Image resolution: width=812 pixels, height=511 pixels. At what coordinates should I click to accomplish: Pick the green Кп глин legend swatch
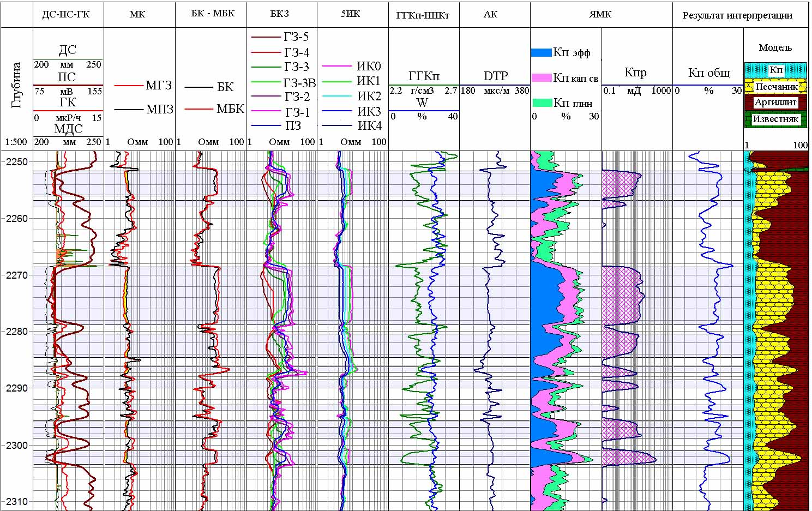[541, 103]
